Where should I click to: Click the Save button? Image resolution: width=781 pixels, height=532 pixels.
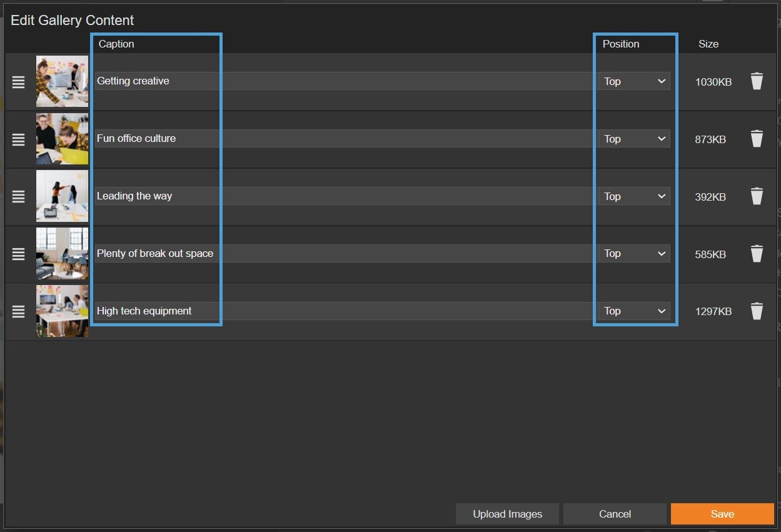point(722,514)
